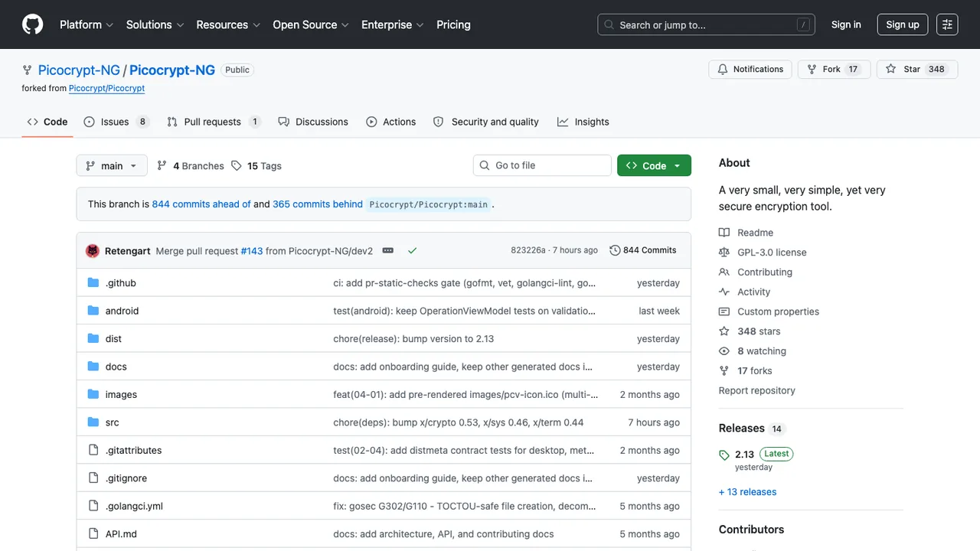View the 4 Branches link
The height and width of the screenshot is (551, 980).
coord(191,165)
